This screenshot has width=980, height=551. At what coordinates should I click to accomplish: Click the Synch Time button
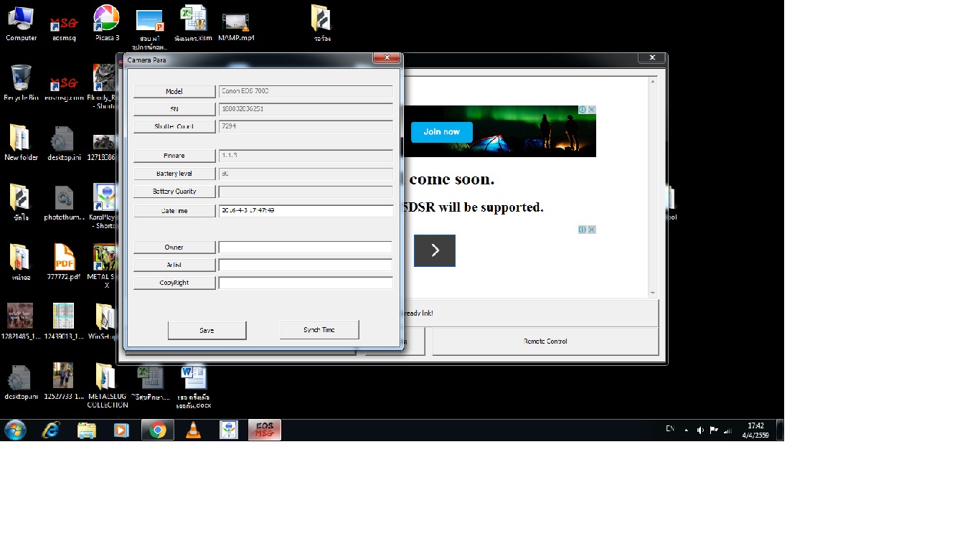pyautogui.click(x=319, y=330)
